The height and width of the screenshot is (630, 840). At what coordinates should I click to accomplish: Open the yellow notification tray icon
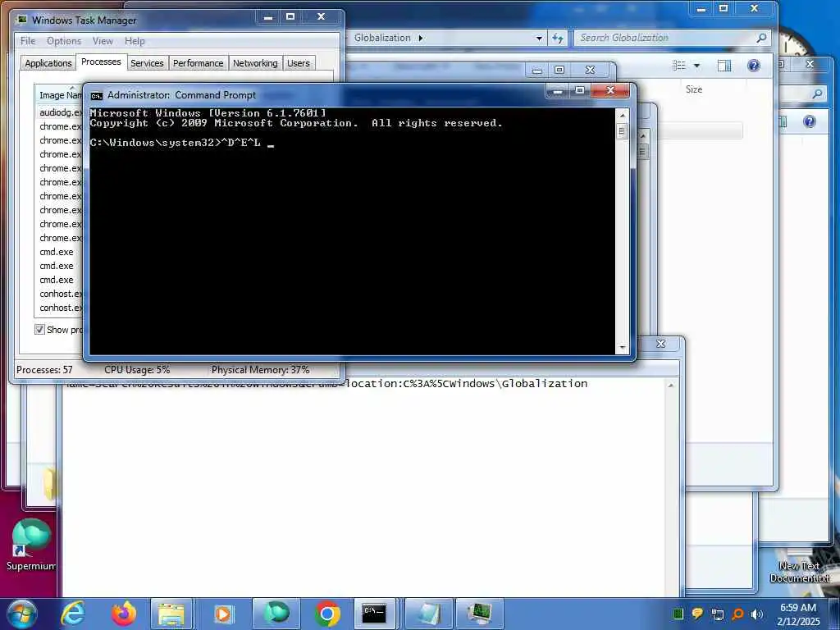click(x=697, y=614)
